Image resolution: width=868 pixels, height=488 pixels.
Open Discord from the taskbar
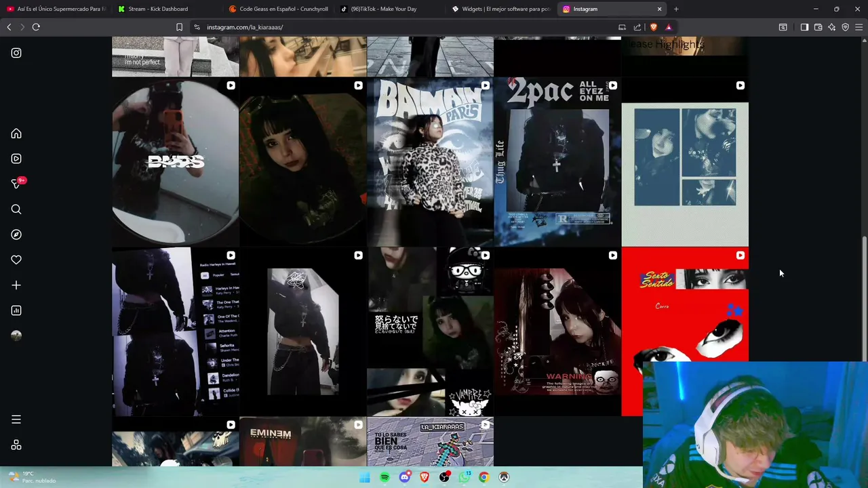[x=405, y=477]
